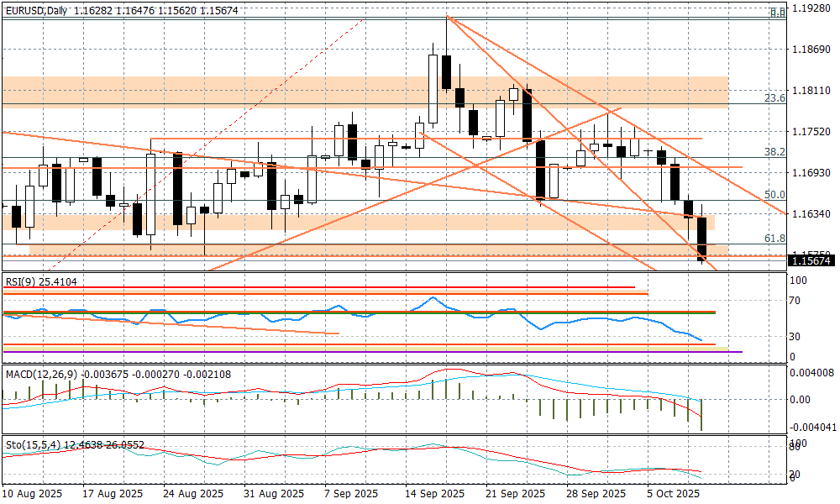
Task: Click the 61.8 Fibonacci level label
Action: [774, 239]
